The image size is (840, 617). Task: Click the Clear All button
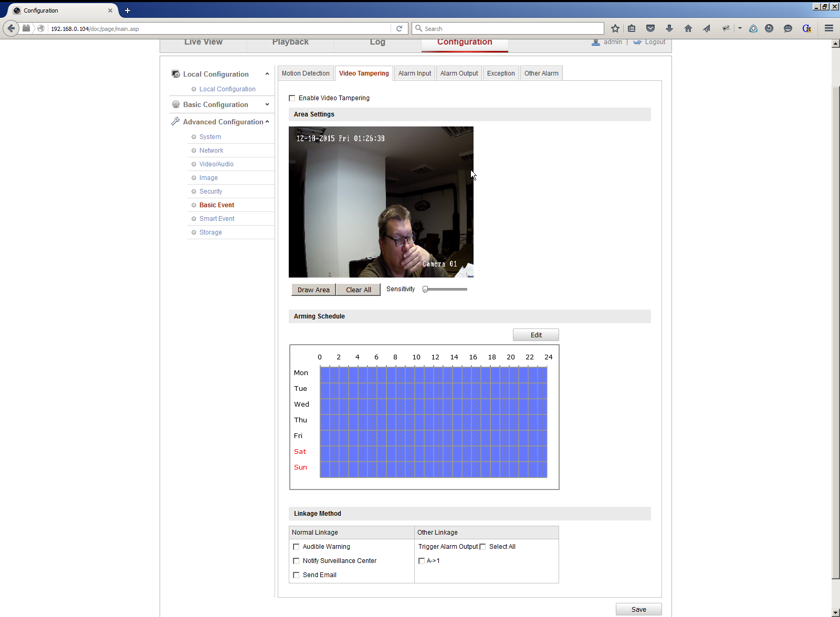pos(359,290)
